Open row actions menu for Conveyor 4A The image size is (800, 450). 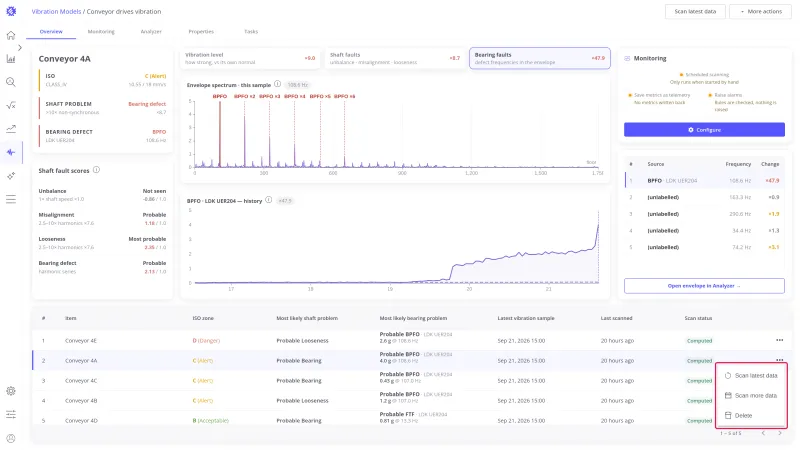pyautogui.click(x=779, y=359)
